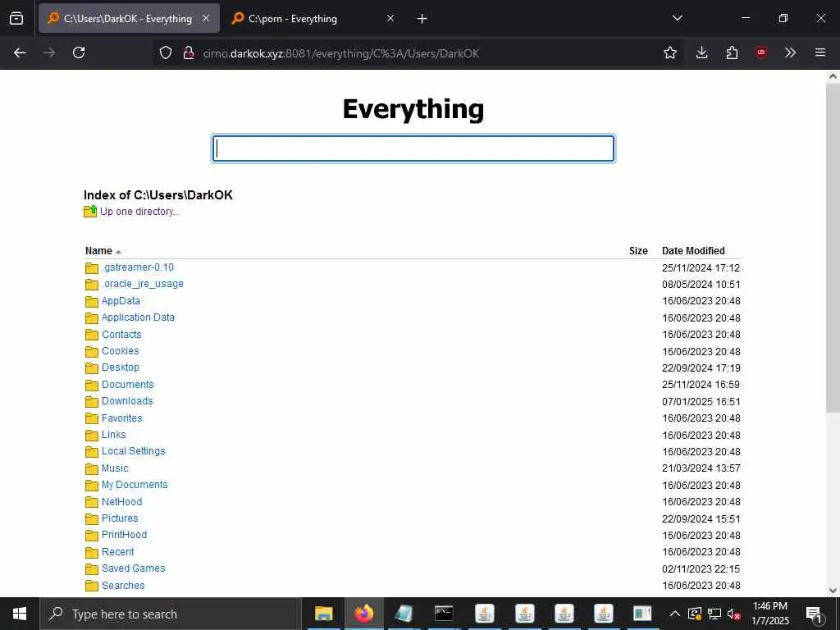Open the Application Data folder
Viewport: 840px width, 630px height.
(x=138, y=317)
